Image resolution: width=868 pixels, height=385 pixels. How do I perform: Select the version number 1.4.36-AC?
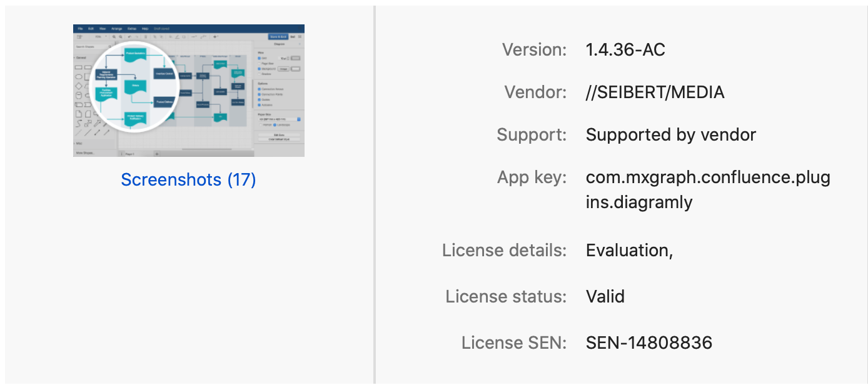[625, 50]
